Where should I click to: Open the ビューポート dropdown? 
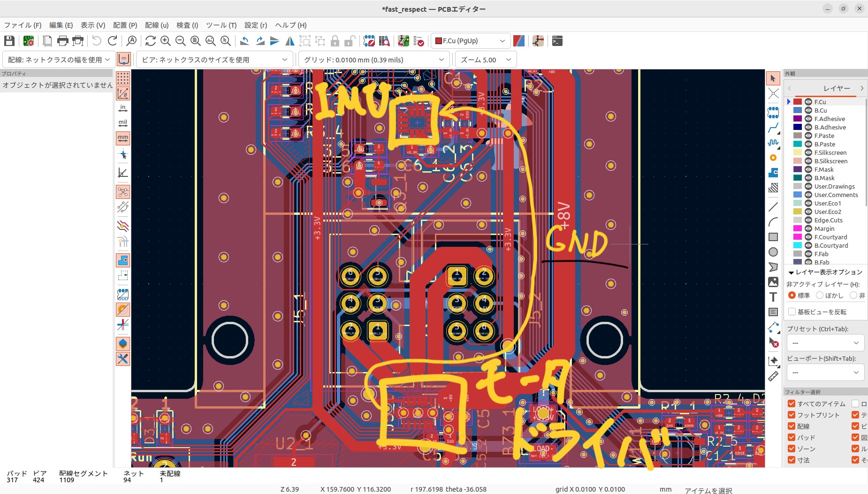(825, 372)
